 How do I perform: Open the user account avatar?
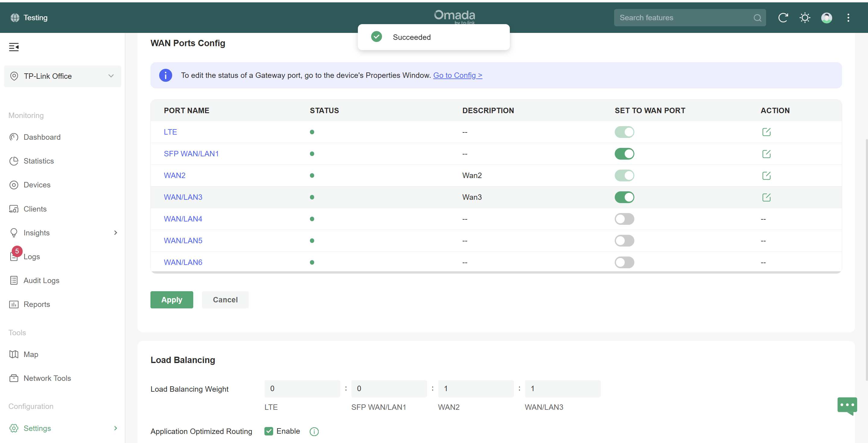pos(826,18)
